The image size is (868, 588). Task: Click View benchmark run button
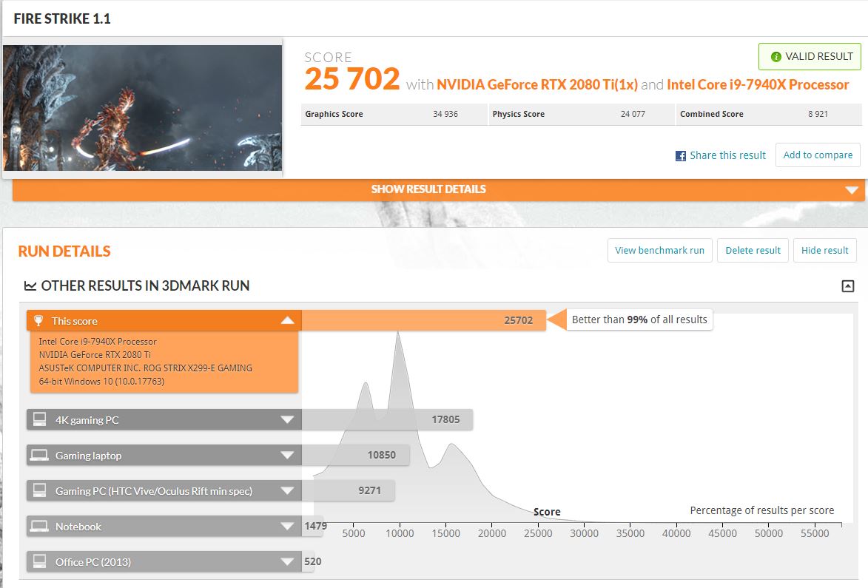tap(659, 251)
